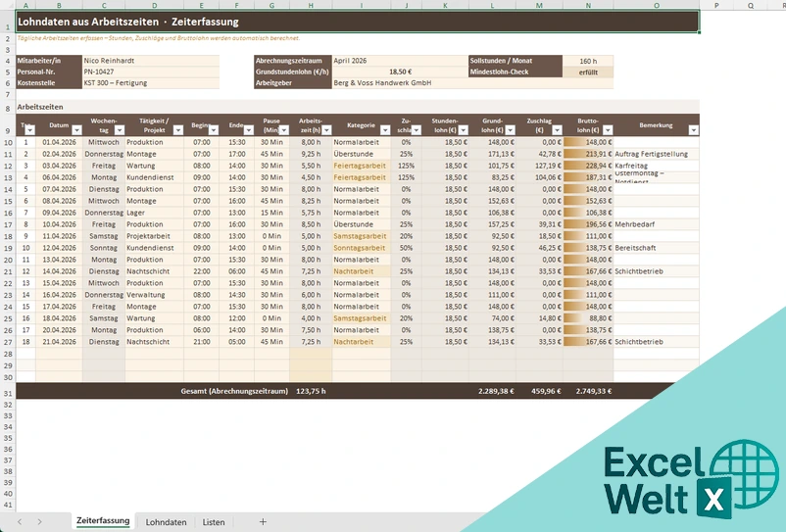Select the remark cell Karfreitag
This screenshot has height=532, width=786.
[x=657, y=166]
